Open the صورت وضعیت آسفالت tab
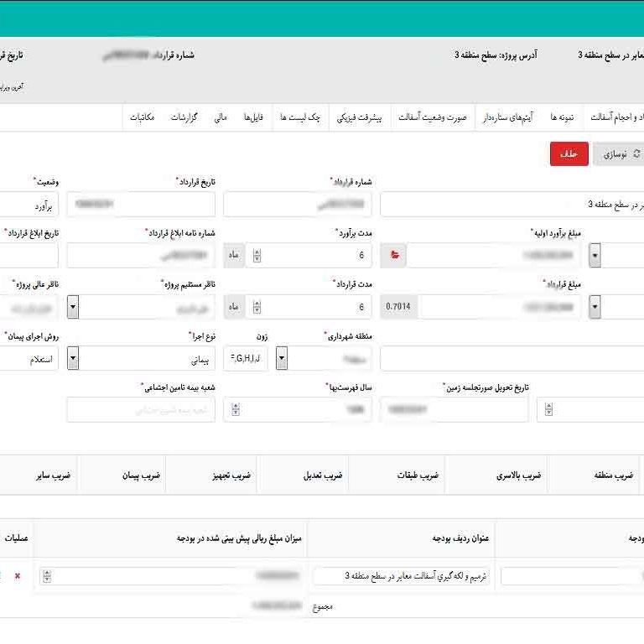 [432, 118]
